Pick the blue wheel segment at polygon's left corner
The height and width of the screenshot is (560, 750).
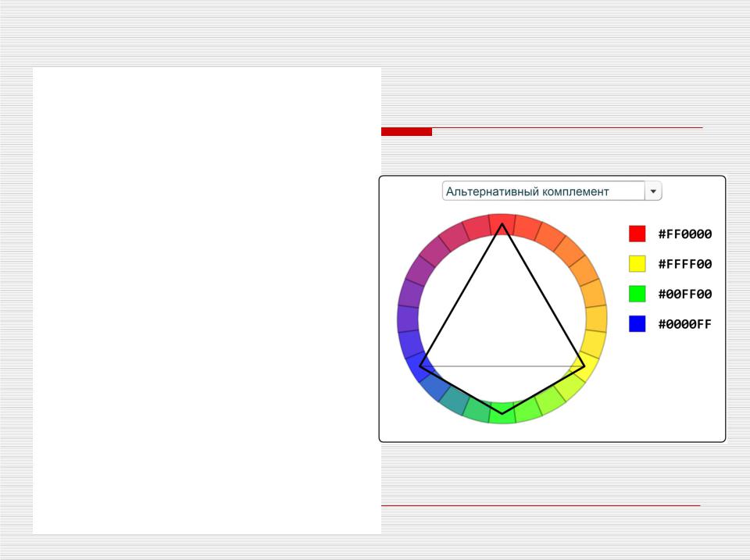tap(419, 366)
